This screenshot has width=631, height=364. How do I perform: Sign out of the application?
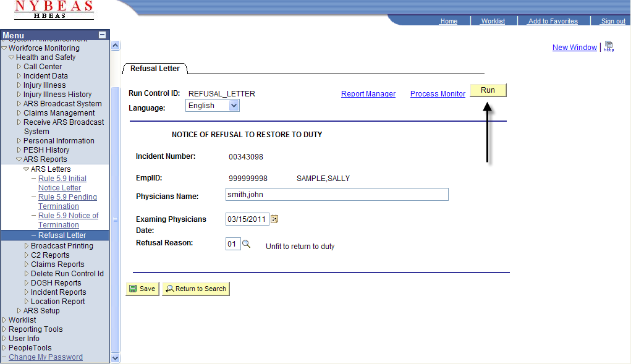click(613, 21)
